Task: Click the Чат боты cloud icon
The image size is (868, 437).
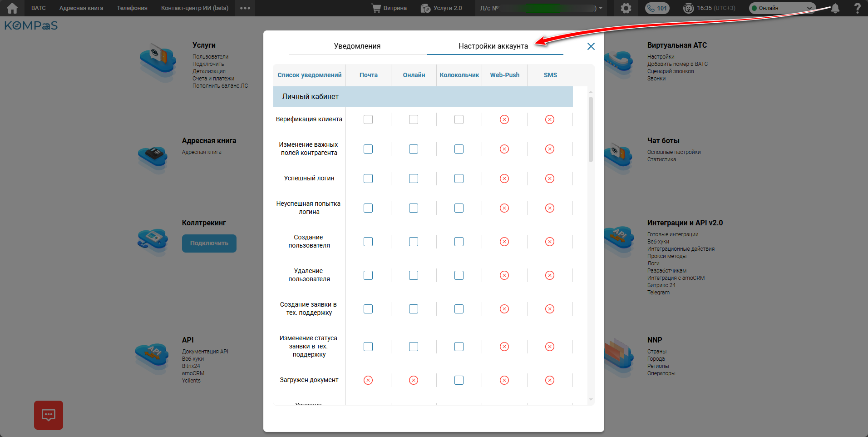Action: point(619,159)
